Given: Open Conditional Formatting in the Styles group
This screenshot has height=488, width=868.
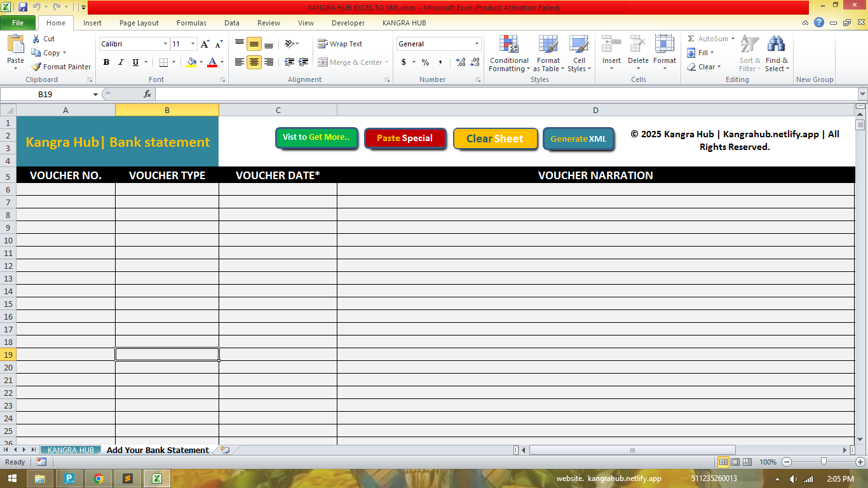Looking at the screenshot, I should pos(508,54).
